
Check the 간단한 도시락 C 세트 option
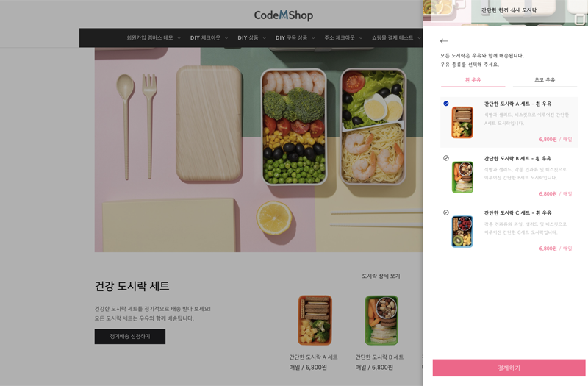pyautogui.click(x=446, y=212)
